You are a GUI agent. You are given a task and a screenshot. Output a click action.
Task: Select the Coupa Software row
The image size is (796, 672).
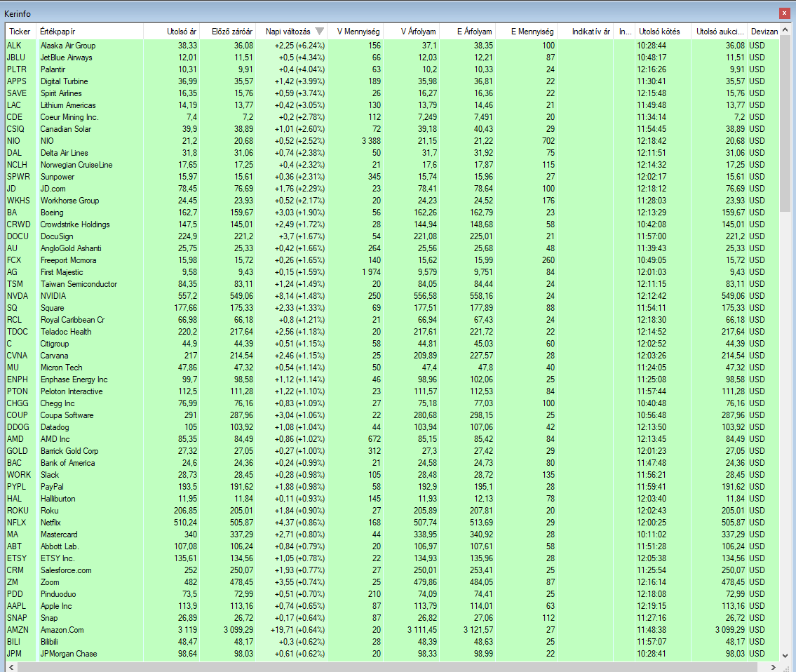pos(393,415)
